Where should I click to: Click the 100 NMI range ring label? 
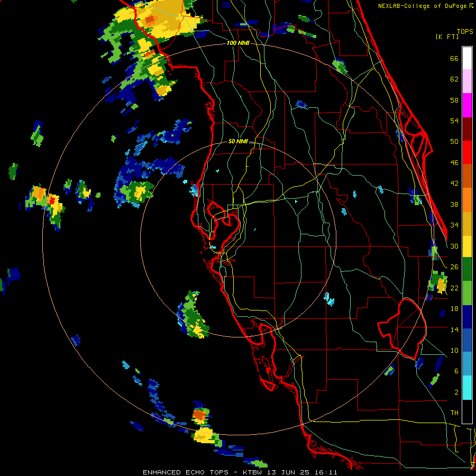tap(238, 43)
